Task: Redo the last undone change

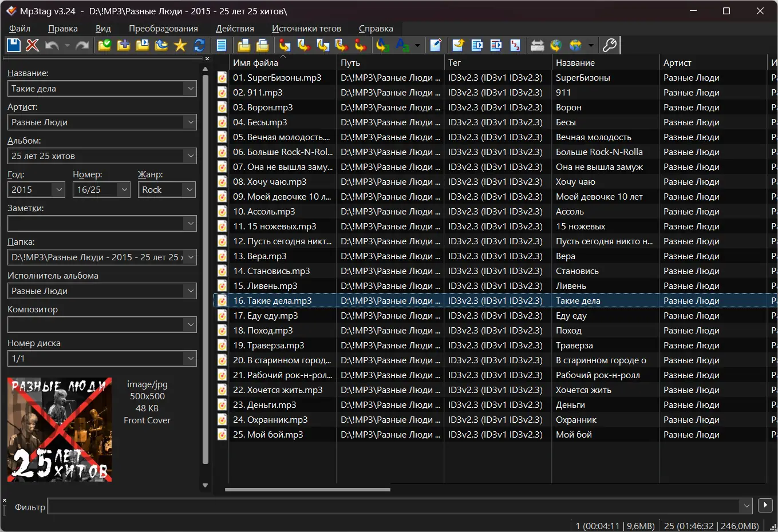Action: point(82,45)
